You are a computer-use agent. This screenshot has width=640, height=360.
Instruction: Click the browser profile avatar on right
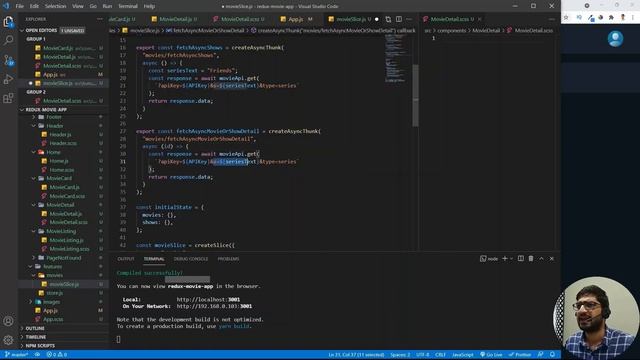[615, 39]
